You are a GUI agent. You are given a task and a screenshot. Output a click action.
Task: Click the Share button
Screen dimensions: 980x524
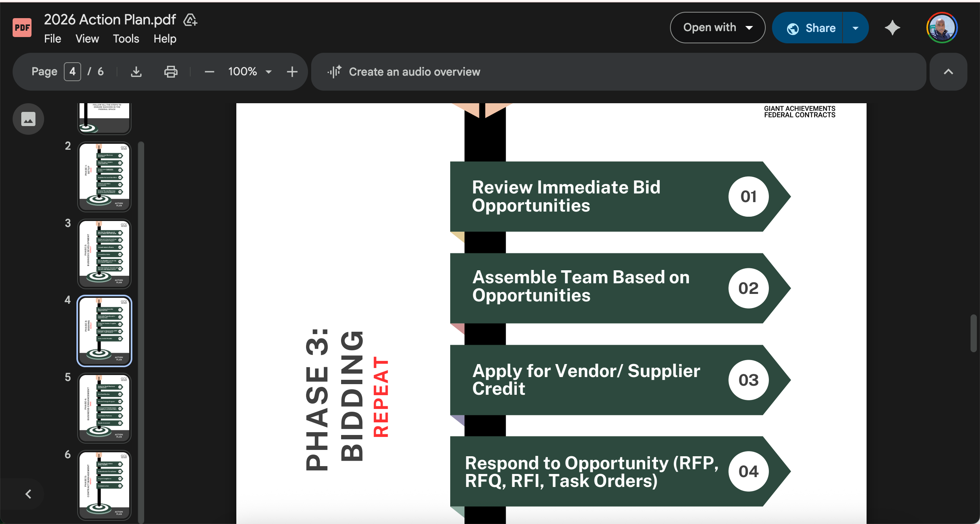[811, 28]
